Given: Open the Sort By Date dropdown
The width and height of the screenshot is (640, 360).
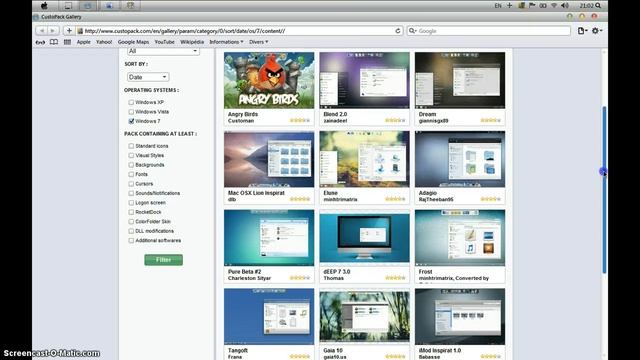Looking at the screenshot, I should tap(148, 77).
